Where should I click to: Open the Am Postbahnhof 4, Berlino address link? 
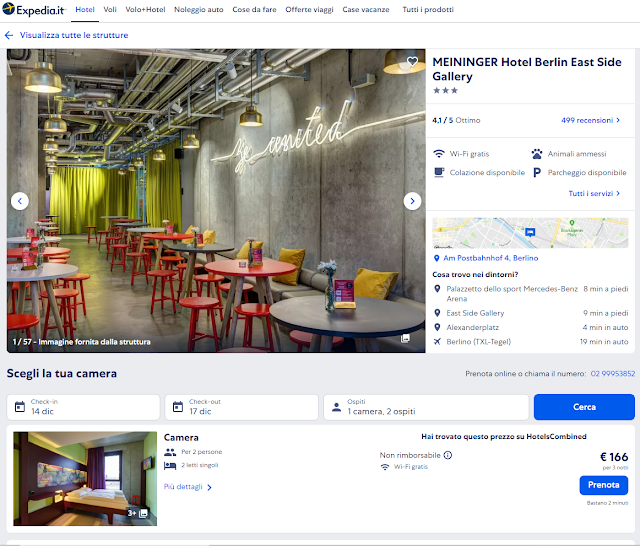click(x=491, y=258)
